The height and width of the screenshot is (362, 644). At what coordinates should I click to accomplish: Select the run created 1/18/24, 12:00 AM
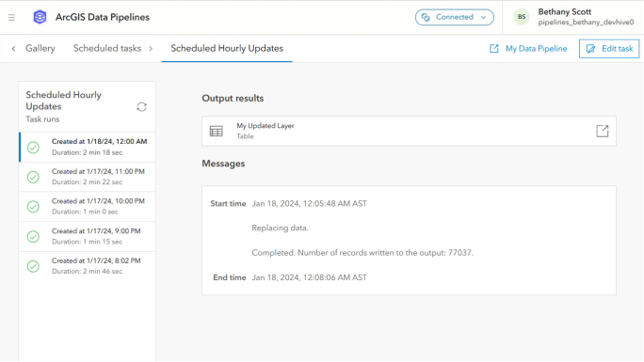click(88, 147)
